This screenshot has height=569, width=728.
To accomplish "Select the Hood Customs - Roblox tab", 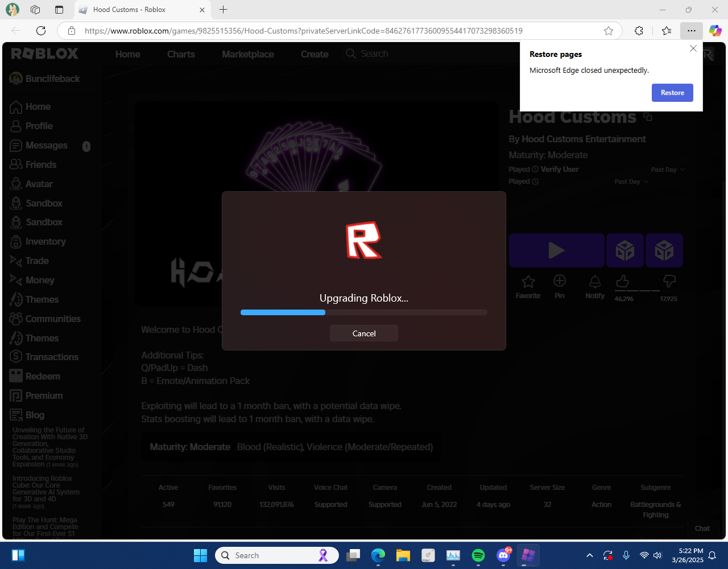I will (143, 10).
